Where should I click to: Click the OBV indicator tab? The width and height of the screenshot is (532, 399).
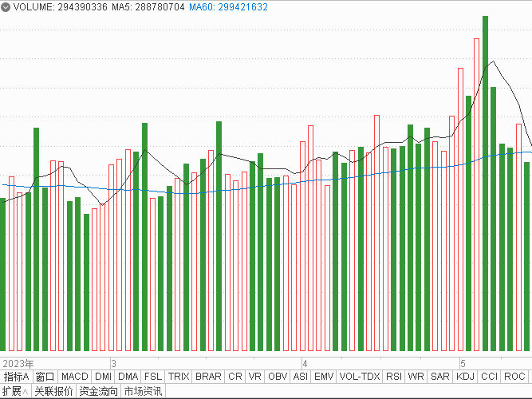pyautogui.click(x=278, y=377)
